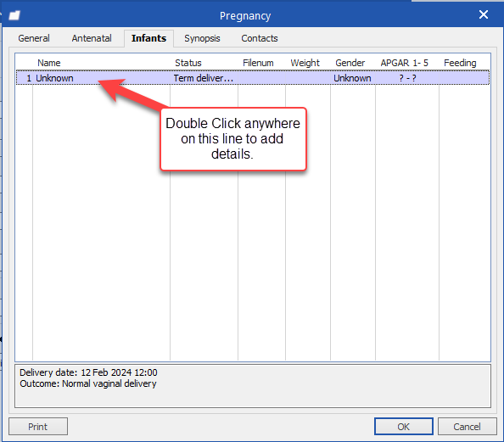The image size is (504, 442).
Task: Select the infant row named Unknown
Action: click(x=253, y=78)
